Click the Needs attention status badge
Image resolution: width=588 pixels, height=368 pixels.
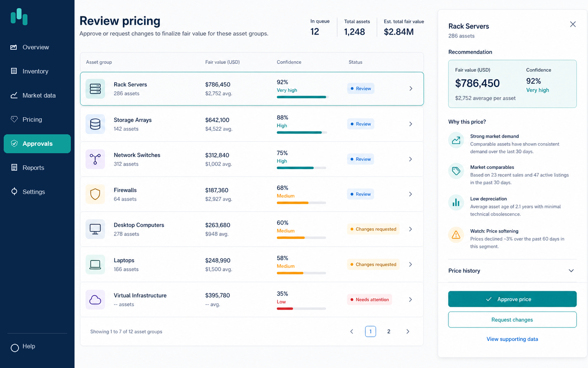[x=370, y=300]
